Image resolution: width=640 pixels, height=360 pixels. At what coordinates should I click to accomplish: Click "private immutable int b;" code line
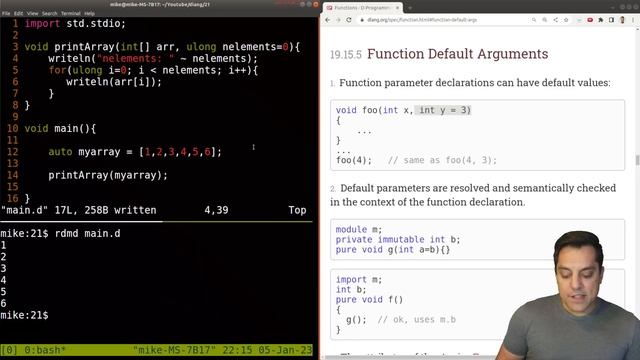point(398,240)
